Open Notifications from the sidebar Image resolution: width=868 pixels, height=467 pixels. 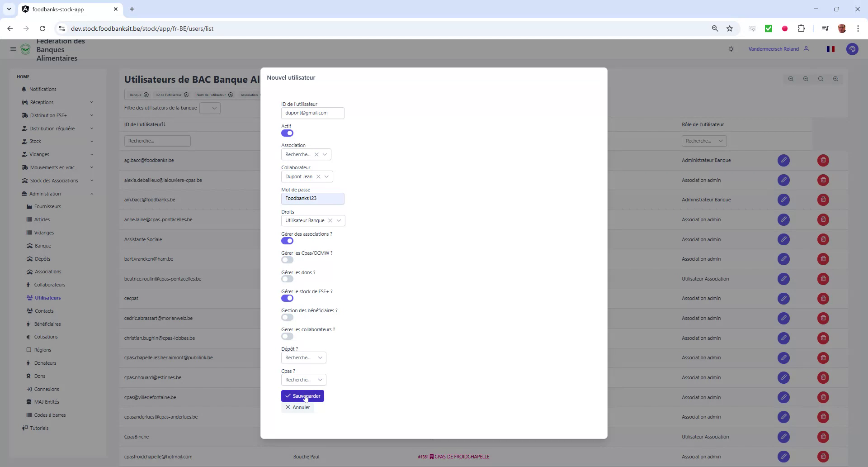point(43,89)
